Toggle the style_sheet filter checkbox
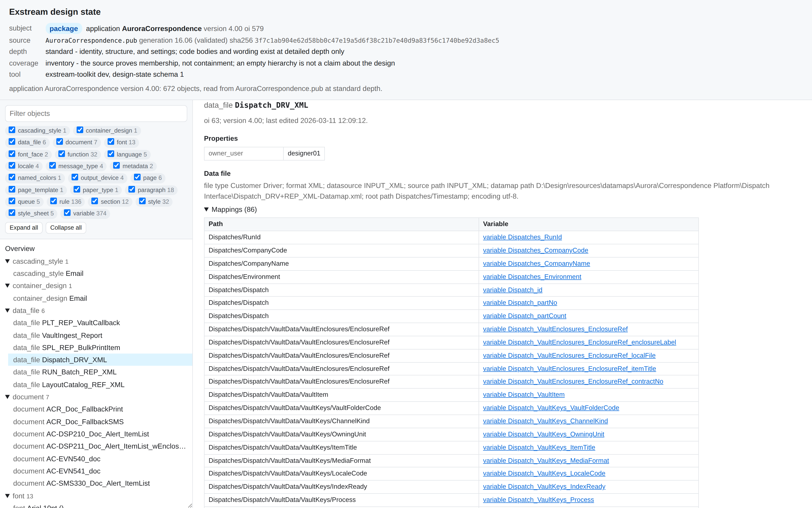The height and width of the screenshot is (508, 812). [x=12, y=213]
